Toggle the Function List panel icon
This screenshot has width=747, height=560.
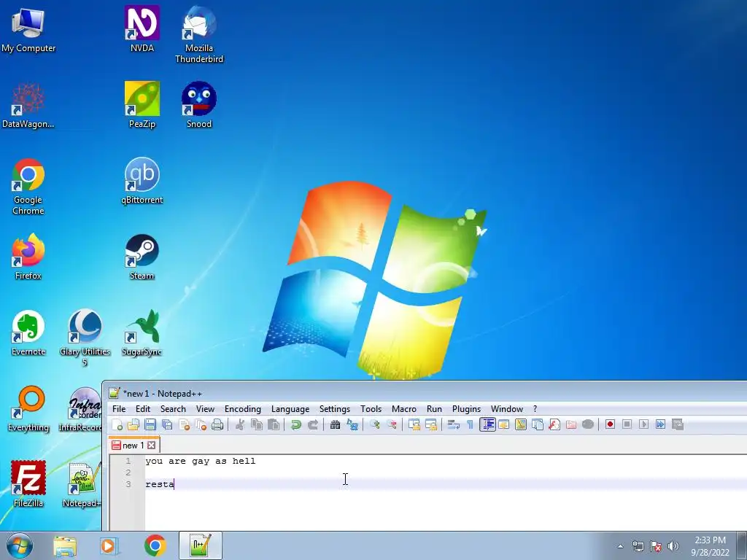coord(554,424)
